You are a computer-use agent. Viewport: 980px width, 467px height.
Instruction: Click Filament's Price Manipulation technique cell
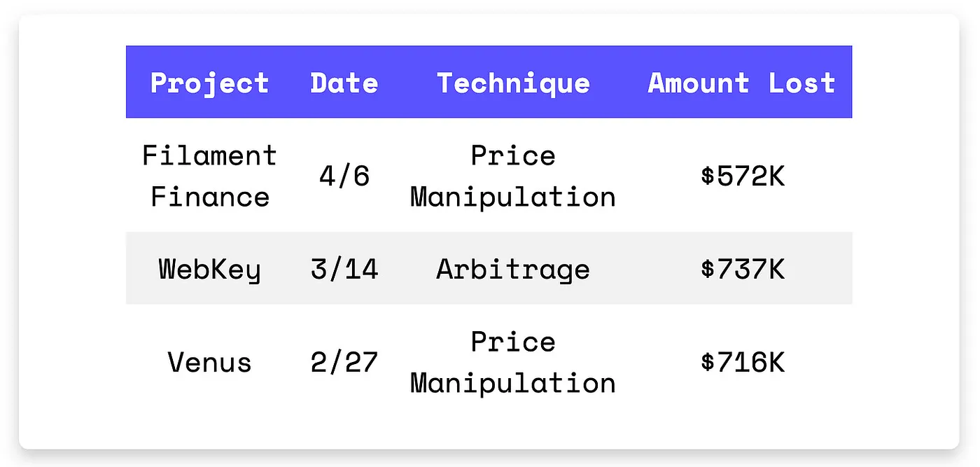[x=513, y=175]
